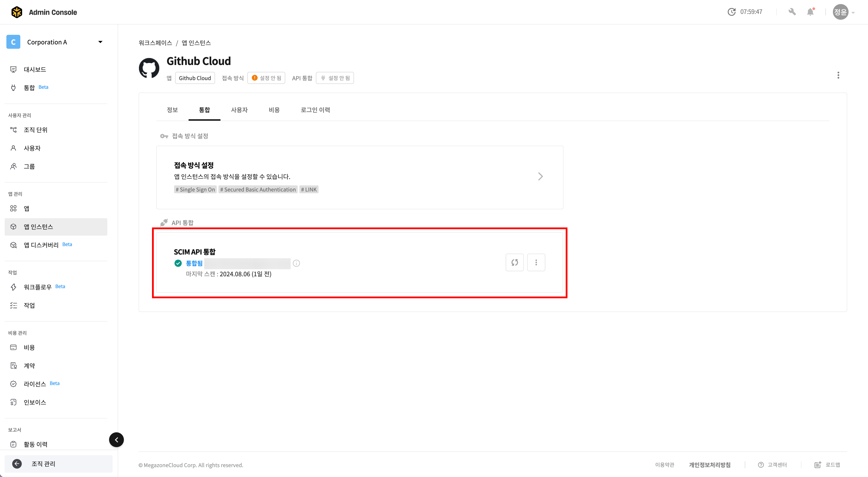Click the key icon beside 접속 방식 설정

(x=164, y=136)
